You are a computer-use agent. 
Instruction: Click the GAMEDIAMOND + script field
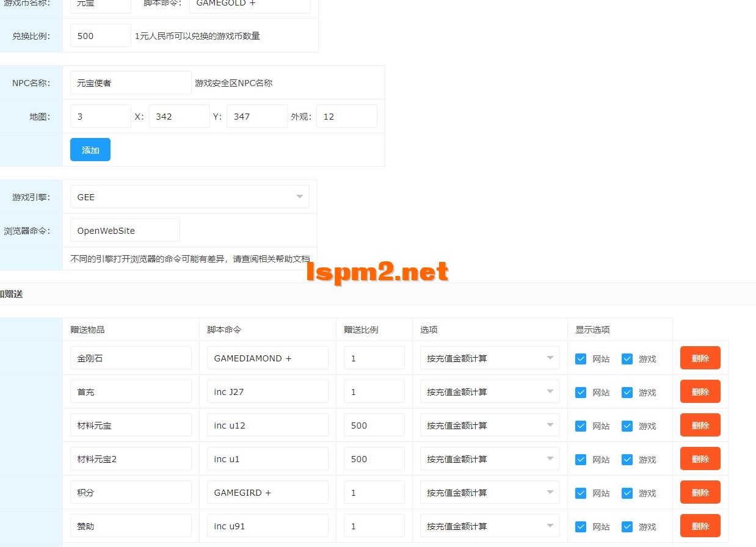point(267,358)
